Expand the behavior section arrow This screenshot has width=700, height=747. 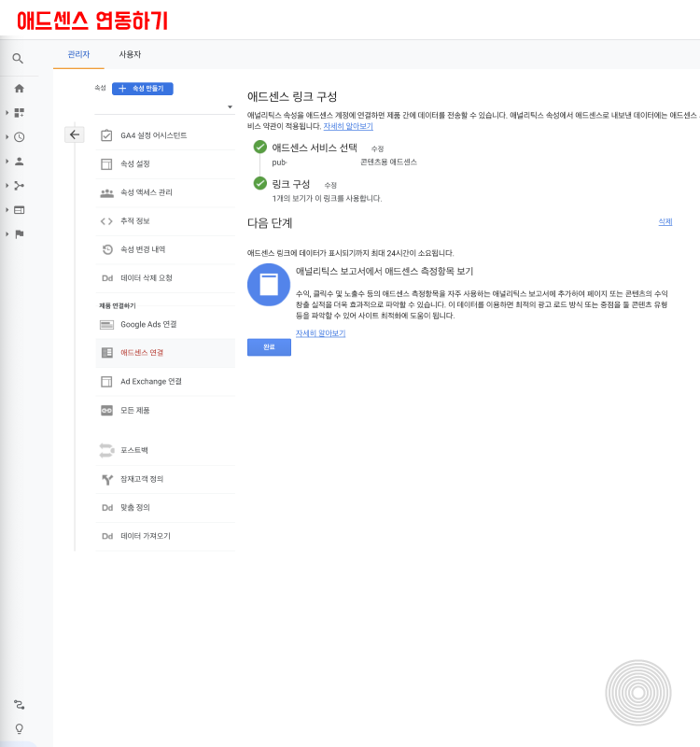click(7, 210)
